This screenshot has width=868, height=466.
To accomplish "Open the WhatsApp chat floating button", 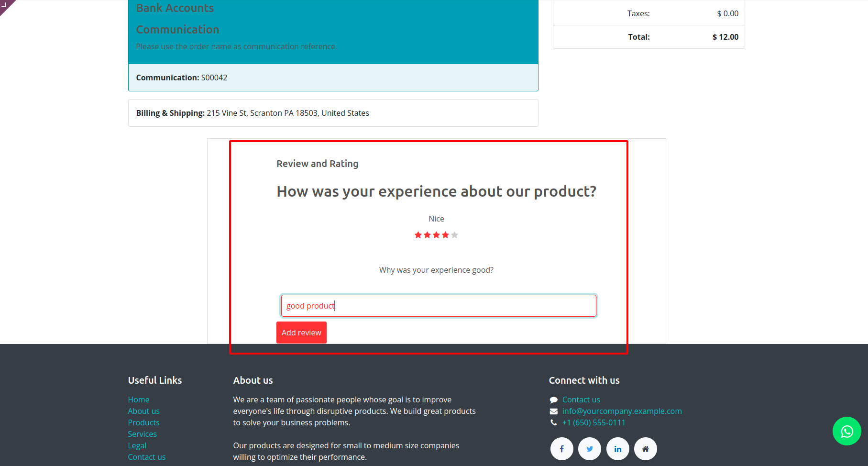I will point(846,431).
